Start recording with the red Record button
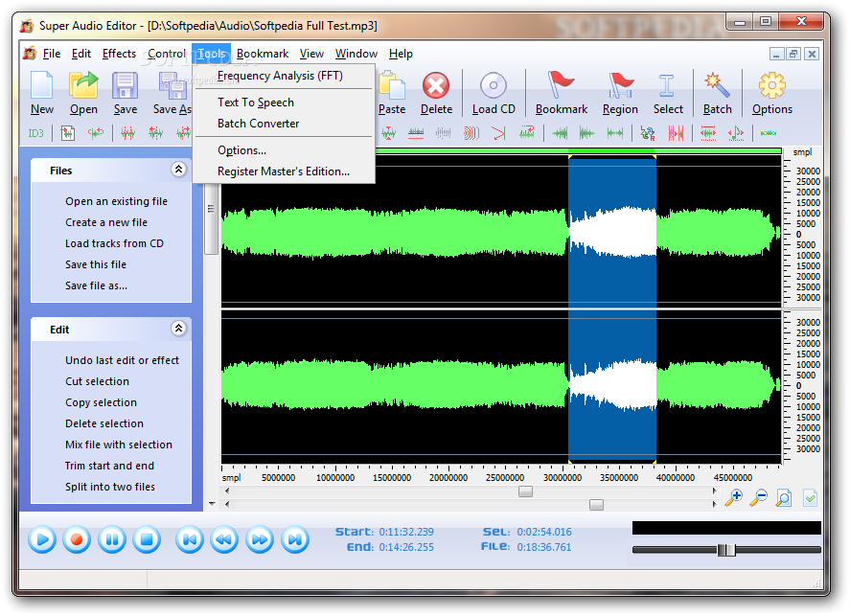 click(77, 539)
